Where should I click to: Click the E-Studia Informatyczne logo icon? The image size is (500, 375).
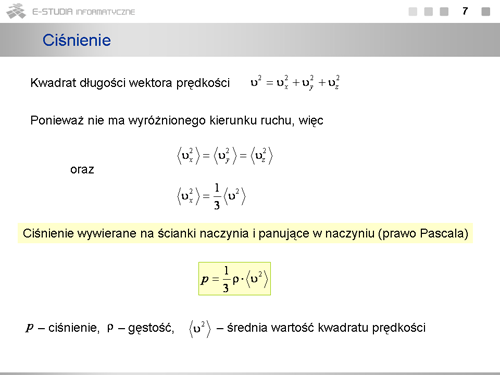[x=16, y=11]
